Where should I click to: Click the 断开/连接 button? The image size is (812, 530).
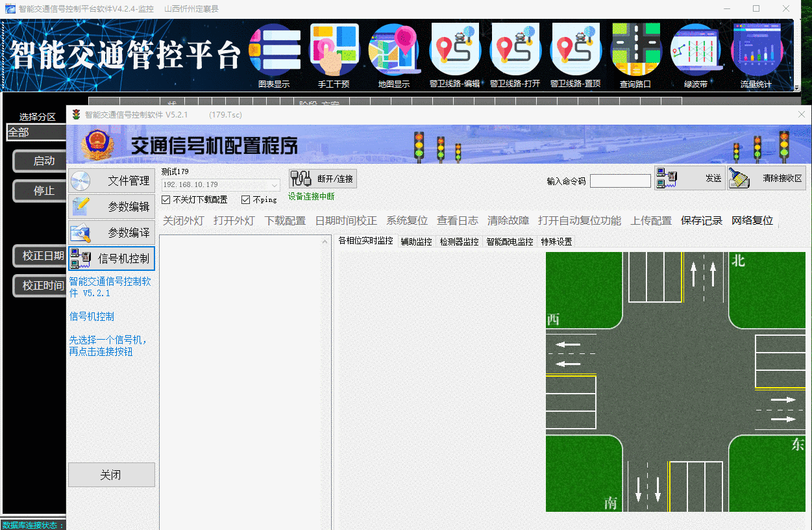click(323, 179)
